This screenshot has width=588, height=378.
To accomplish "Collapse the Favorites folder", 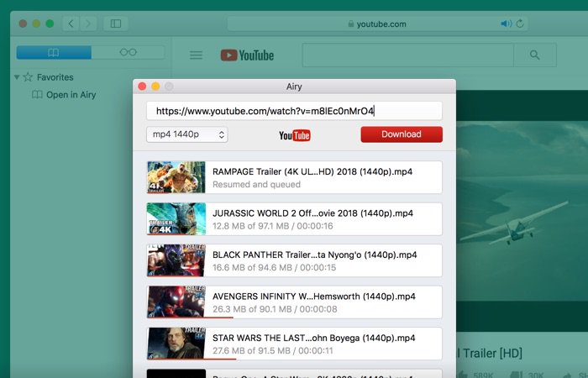I will pos(17,77).
